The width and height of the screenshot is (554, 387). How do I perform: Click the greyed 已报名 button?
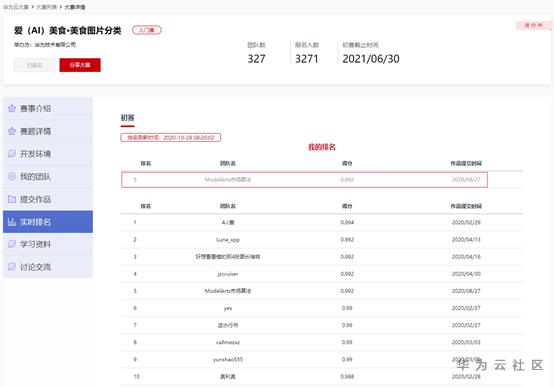pos(34,65)
